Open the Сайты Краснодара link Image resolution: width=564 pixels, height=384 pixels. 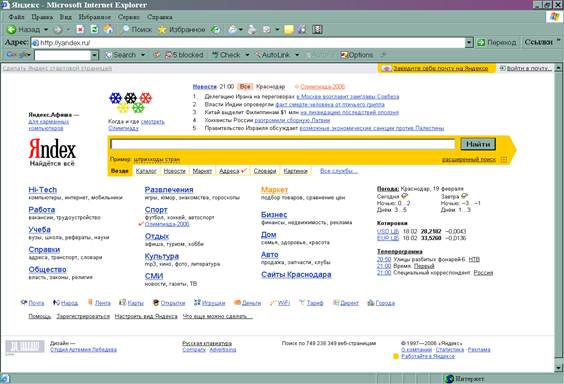(296, 275)
